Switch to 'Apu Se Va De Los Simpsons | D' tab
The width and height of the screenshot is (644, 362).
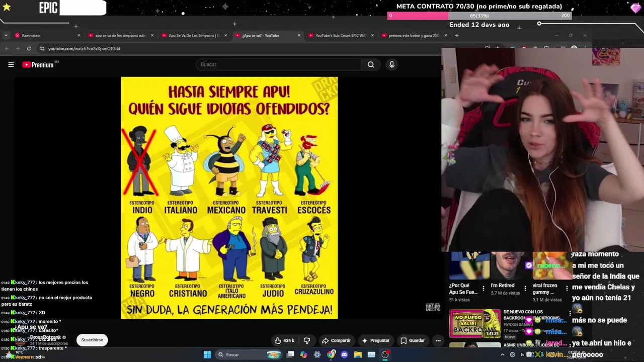point(194,36)
